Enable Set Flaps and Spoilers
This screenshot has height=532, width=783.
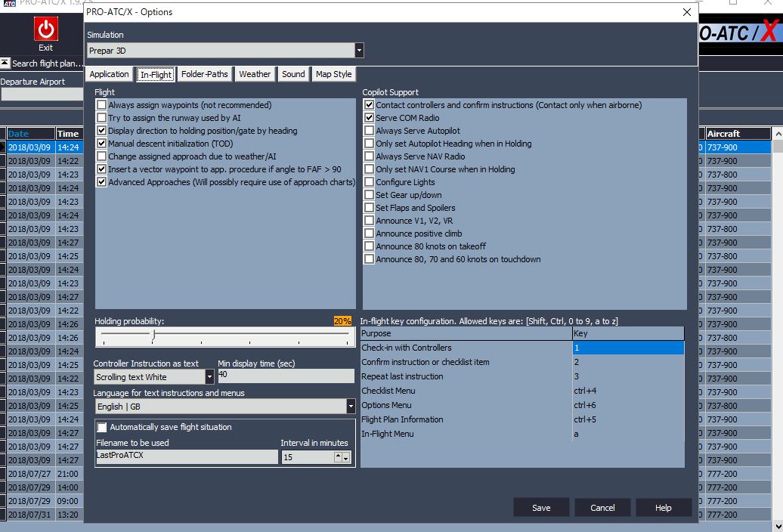coord(369,208)
